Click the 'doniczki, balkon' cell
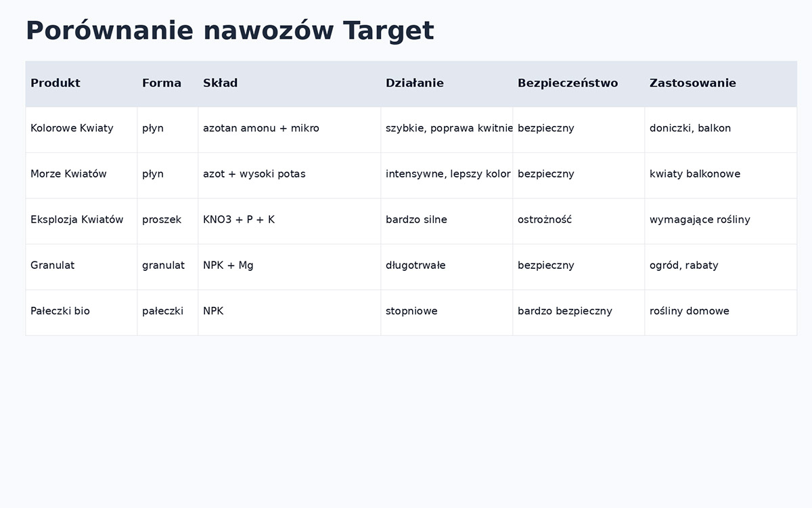Image resolution: width=812 pixels, height=508 pixels. click(721, 129)
